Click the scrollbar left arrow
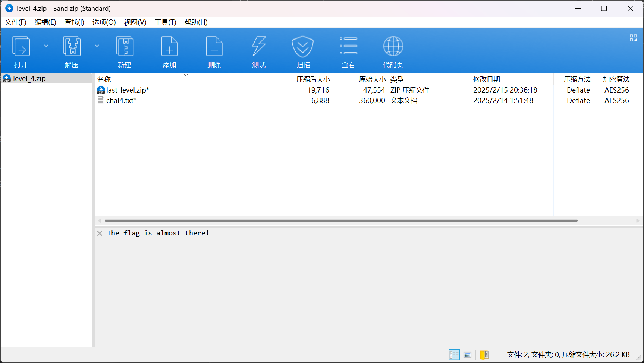Viewport: 644px width, 363px height. click(x=99, y=220)
